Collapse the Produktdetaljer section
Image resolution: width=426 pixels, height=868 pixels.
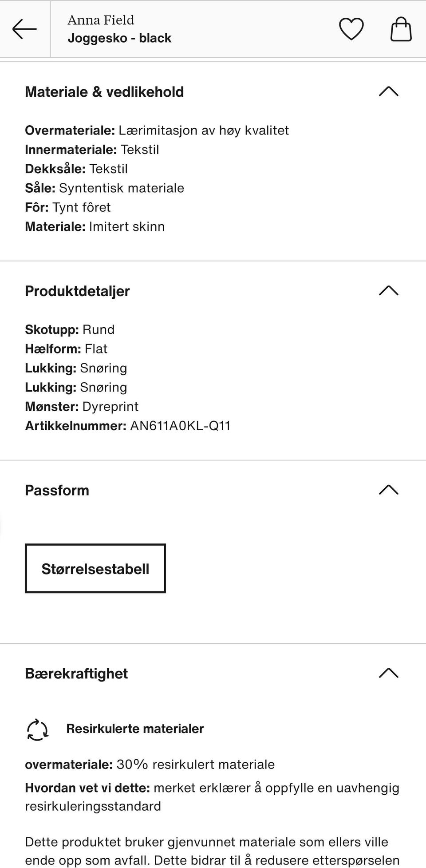coord(389,291)
